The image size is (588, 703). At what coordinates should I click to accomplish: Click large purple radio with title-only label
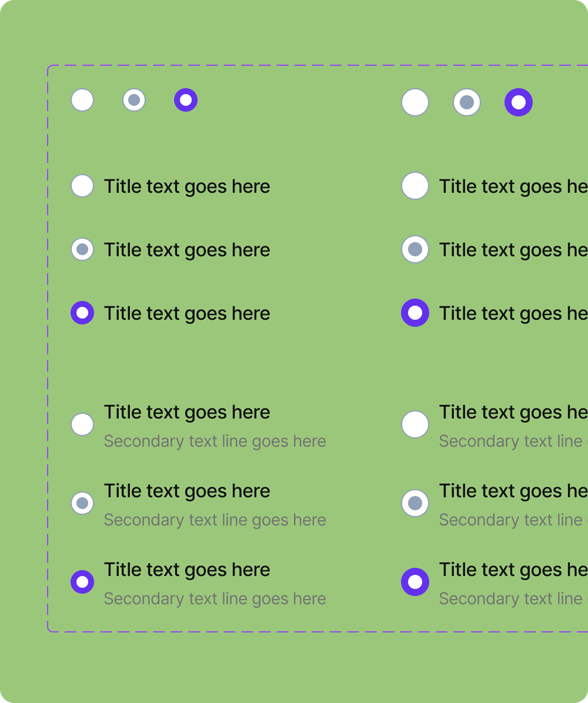[x=415, y=313]
